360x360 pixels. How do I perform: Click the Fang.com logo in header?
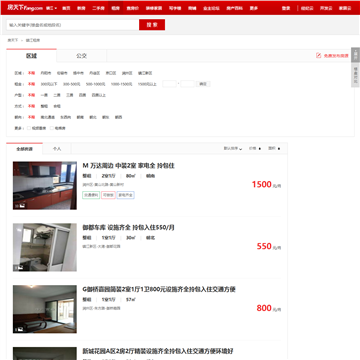(x=25, y=8)
